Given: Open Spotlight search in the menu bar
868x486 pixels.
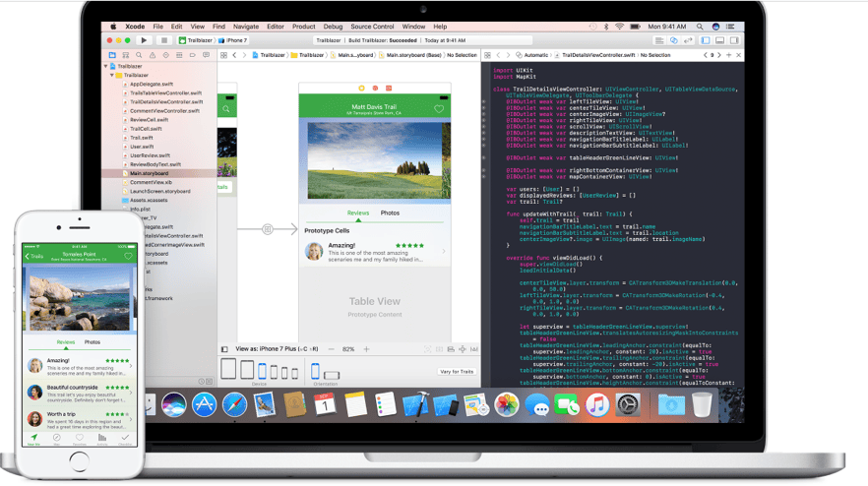Looking at the screenshot, I should pyautogui.click(x=700, y=27).
